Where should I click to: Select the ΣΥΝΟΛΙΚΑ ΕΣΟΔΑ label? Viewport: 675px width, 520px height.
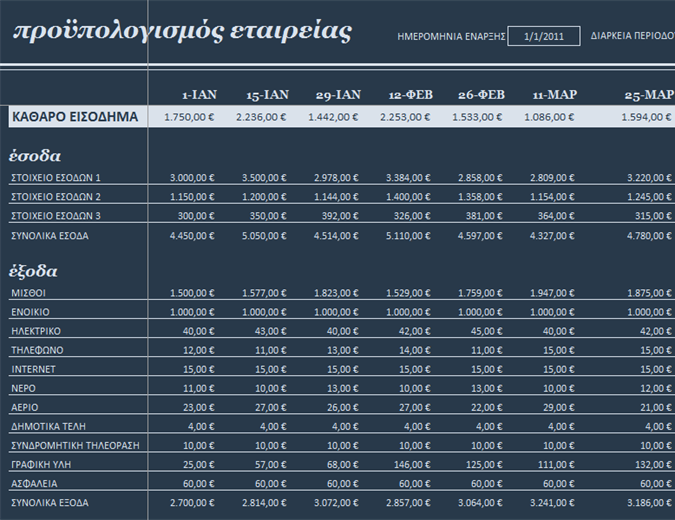(x=50, y=236)
